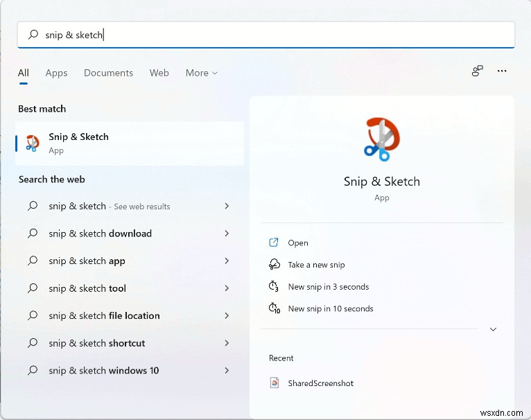The width and height of the screenshot is (531, 420).
Task: Click search icon beside 'snip & sketch shortcut'
Action: [33, 343]
